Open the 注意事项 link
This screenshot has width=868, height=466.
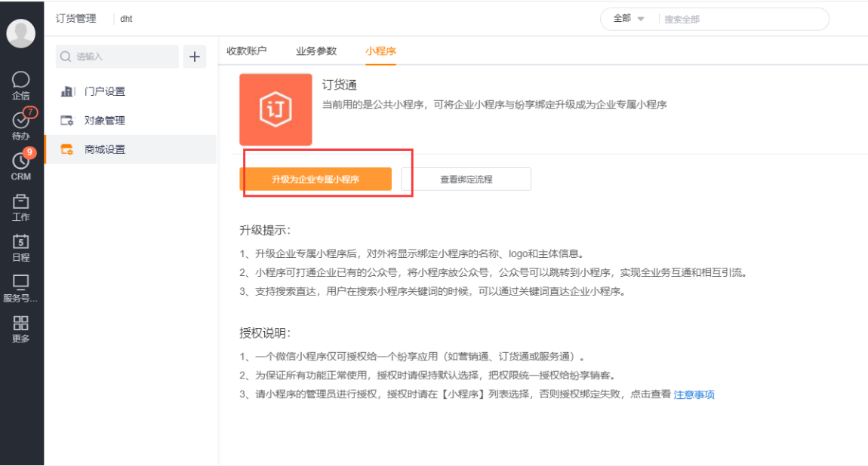pos(694,394)
